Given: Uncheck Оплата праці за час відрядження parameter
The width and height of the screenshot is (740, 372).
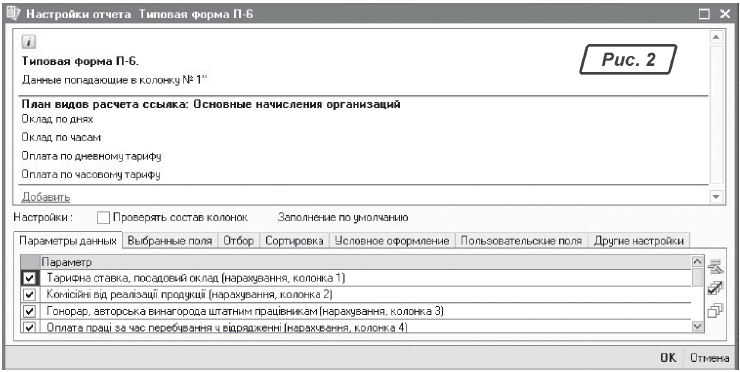Looking at the screenshot, I should 29,327.
